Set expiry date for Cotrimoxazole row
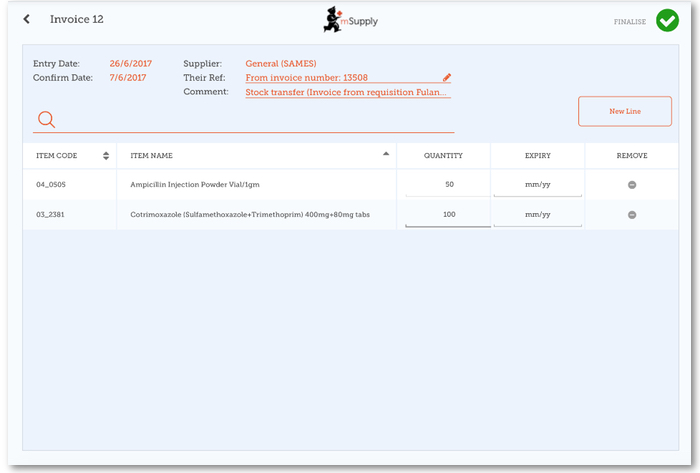 pos(537,215)
